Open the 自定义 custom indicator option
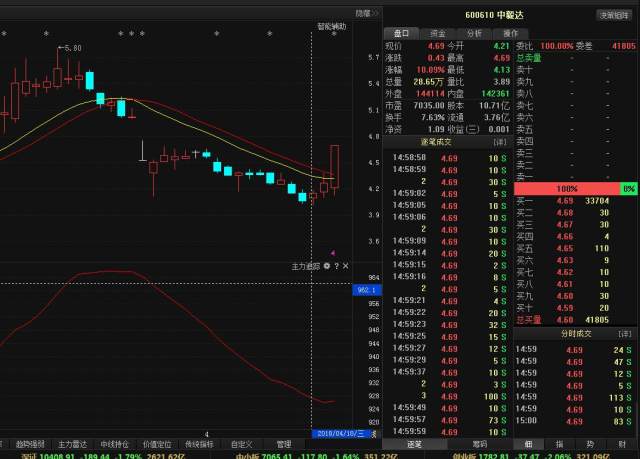This screenshot has width=640, height=459. coord(242,443)
